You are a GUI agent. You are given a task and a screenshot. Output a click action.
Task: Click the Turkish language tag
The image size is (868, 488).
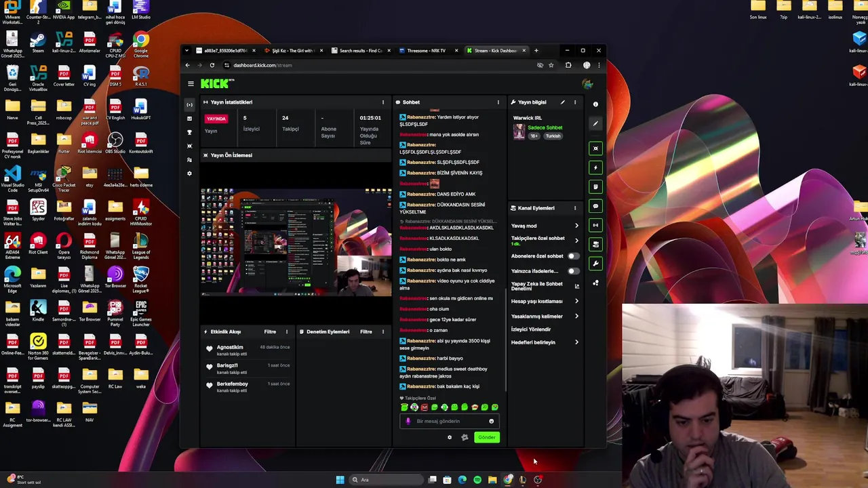click(x=553, y=136)
